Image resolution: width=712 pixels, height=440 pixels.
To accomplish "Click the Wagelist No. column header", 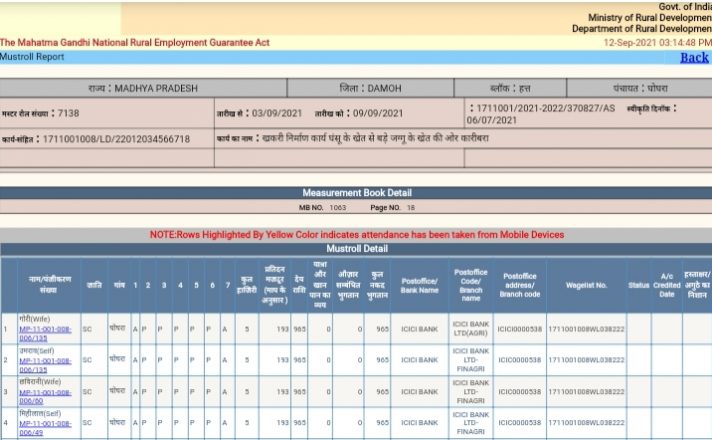I will point(586,286).
